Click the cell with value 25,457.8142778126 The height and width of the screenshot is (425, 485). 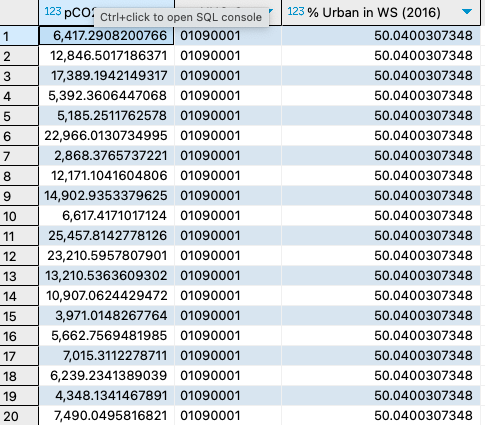click(x=106, y=236)
